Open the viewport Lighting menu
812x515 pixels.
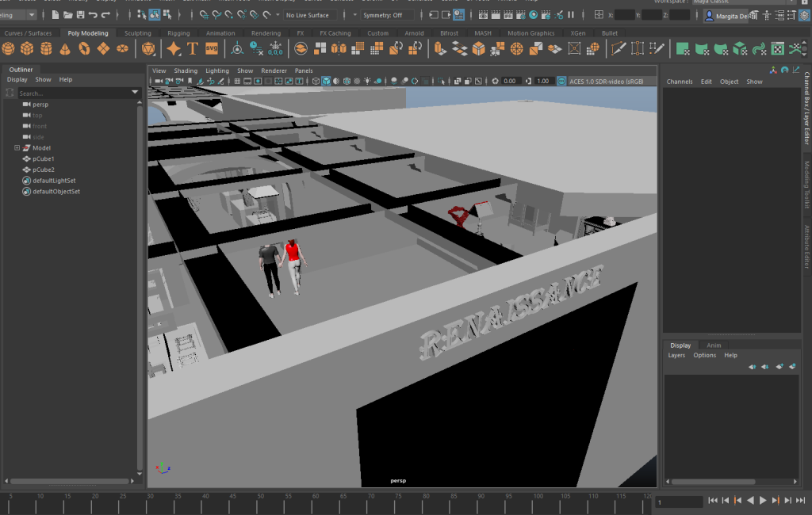click(217, 71)
